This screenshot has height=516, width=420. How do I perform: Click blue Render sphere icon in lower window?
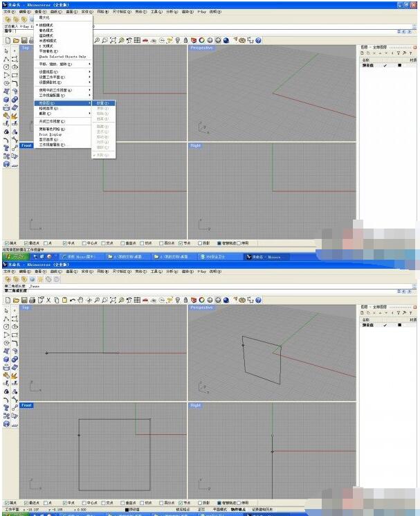(226, 300)
